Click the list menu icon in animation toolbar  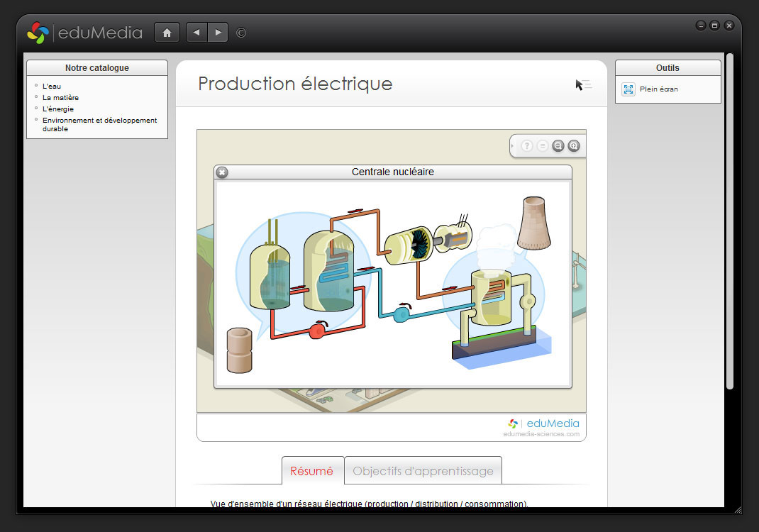(x=543, y=146)
